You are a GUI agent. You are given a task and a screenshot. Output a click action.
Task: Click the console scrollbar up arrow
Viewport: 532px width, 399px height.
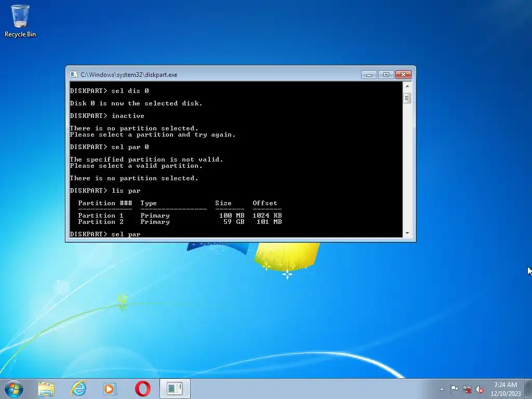point(407,86)
